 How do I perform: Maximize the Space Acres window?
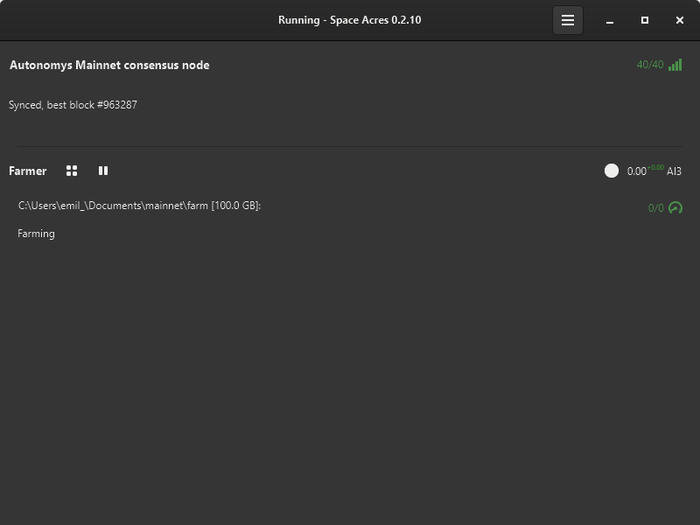645,20
